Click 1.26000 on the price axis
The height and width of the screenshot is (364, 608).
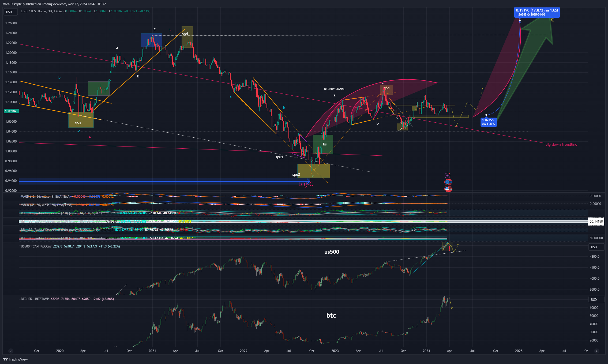tap(11, 23)
